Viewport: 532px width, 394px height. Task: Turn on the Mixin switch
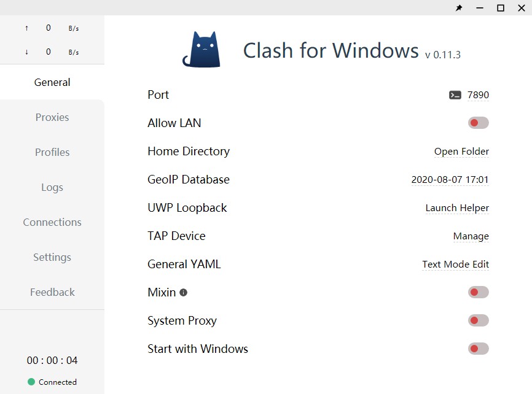click(x=479, y=292)
